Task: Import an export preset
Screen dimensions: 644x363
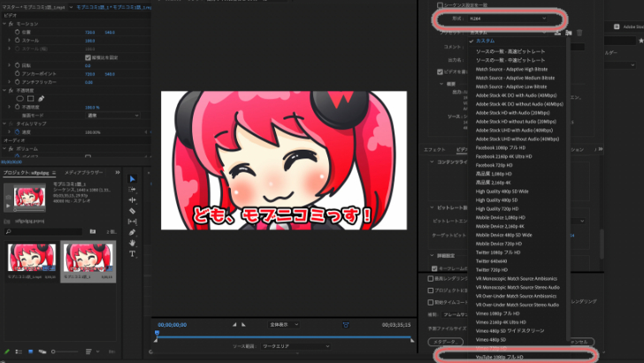Action: pyautogui.click(x=569, y=33)
